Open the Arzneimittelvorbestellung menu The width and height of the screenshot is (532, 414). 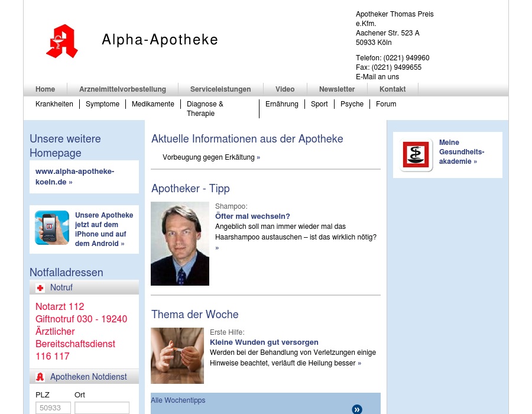[x=122, y=89]
